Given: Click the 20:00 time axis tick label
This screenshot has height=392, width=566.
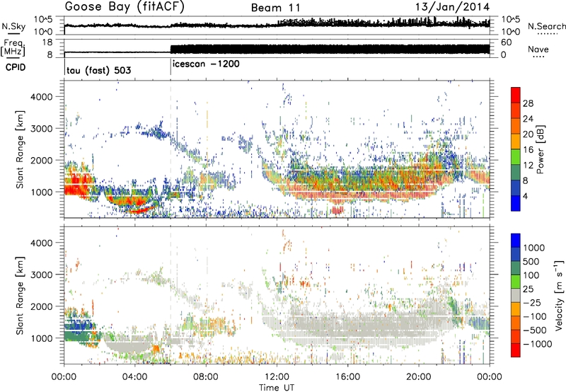Looking at the screenshot, I should tap(418, 377).
